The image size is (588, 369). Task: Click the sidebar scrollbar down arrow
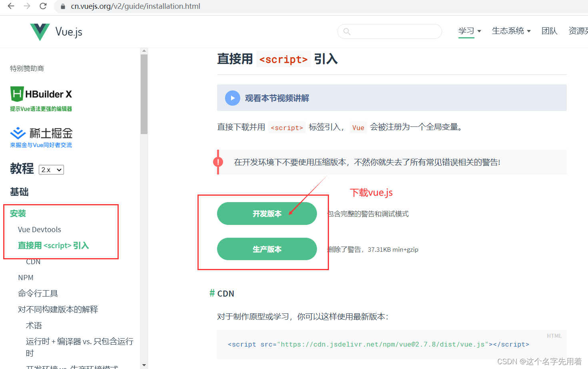pos(144,365)
